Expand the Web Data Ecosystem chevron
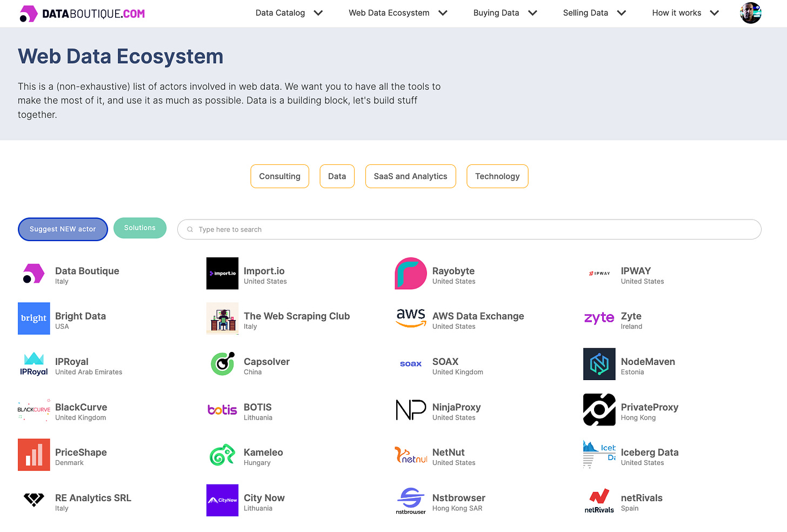This screenshot has width=787, height=532. (x=443, y=13)
